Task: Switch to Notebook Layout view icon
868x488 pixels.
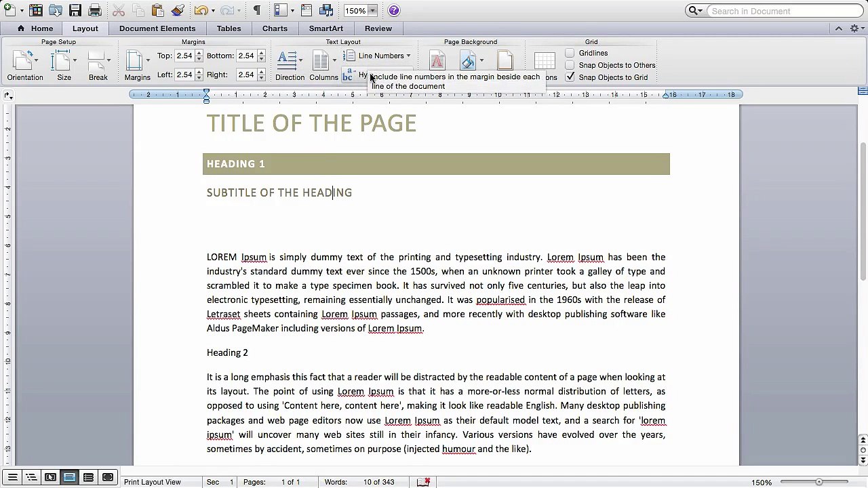Action: pos(88,478)
